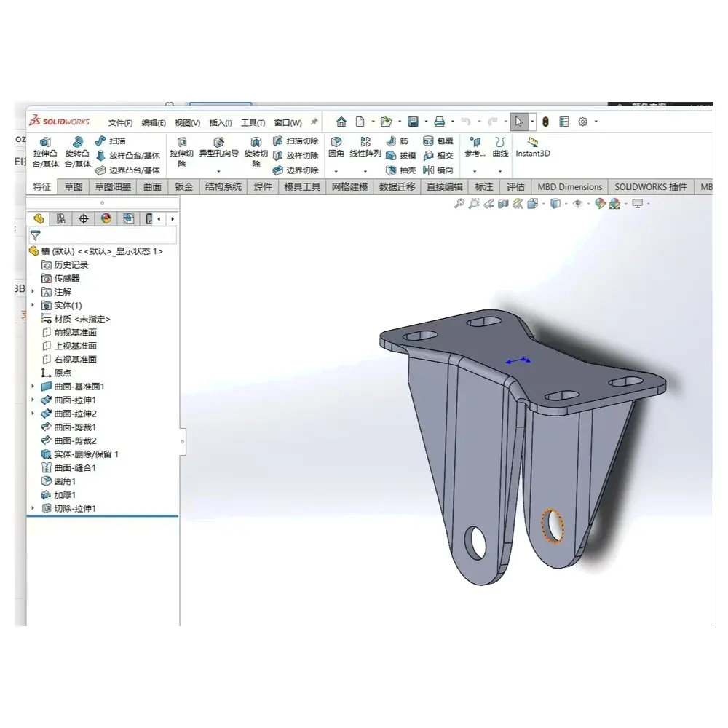Select Lofted Boss/Base (放样凸台/基体)
Image resolution: width=728 pixels, height=728 pixels.
127,156
